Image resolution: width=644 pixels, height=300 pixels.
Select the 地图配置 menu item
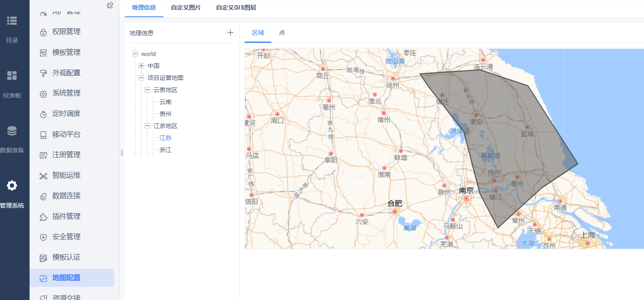click(72, 278)
